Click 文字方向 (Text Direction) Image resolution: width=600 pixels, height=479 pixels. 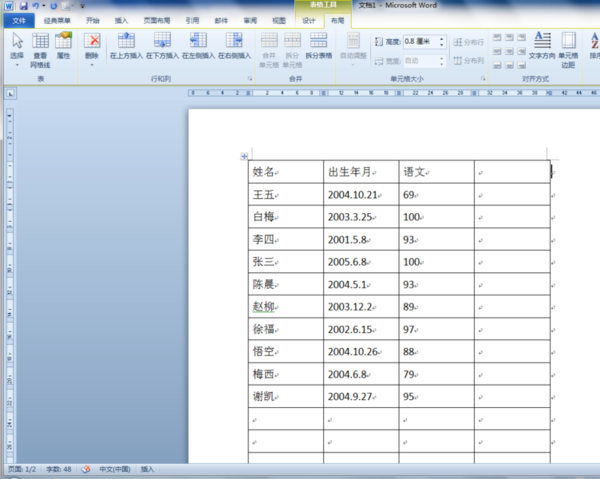coord(542,46)
